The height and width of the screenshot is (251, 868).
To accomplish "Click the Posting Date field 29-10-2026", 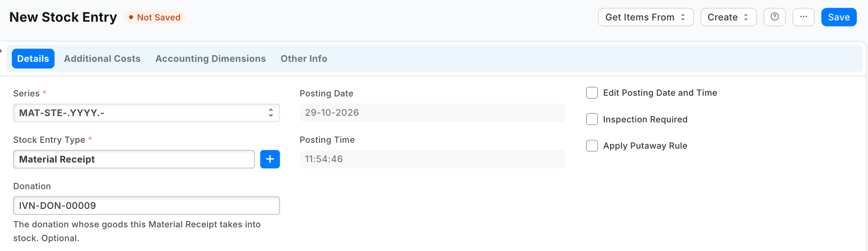I will click(x=433, y=113).
